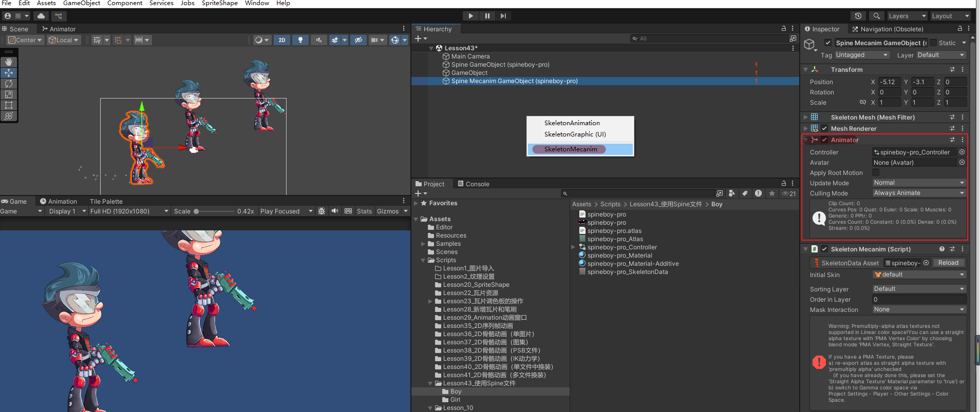Open the GameObject menu
Screen dimensions: 980x412
click(x=82, y=3)
